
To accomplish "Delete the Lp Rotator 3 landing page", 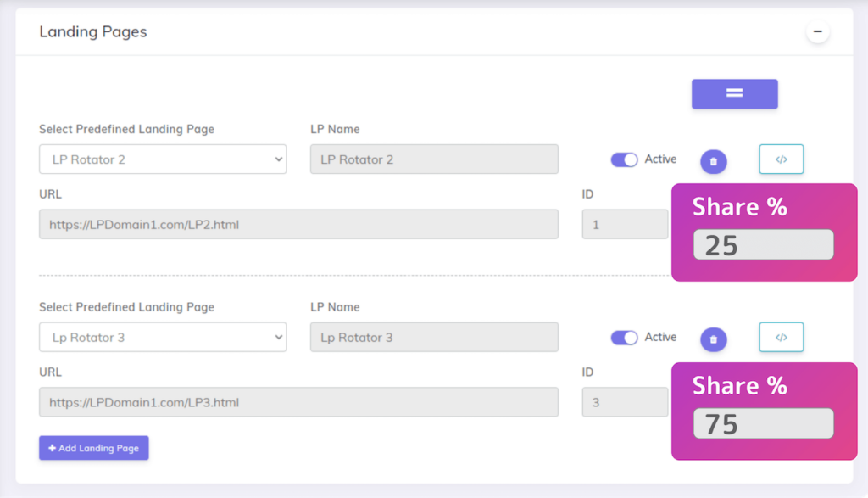I will click(x=713, y=338).
